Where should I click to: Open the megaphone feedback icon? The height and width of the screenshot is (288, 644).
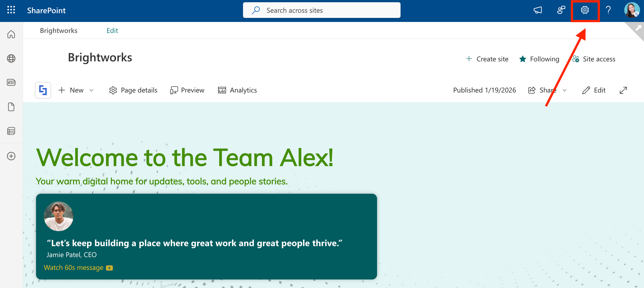pyautogui.click(x=537, y=10)
